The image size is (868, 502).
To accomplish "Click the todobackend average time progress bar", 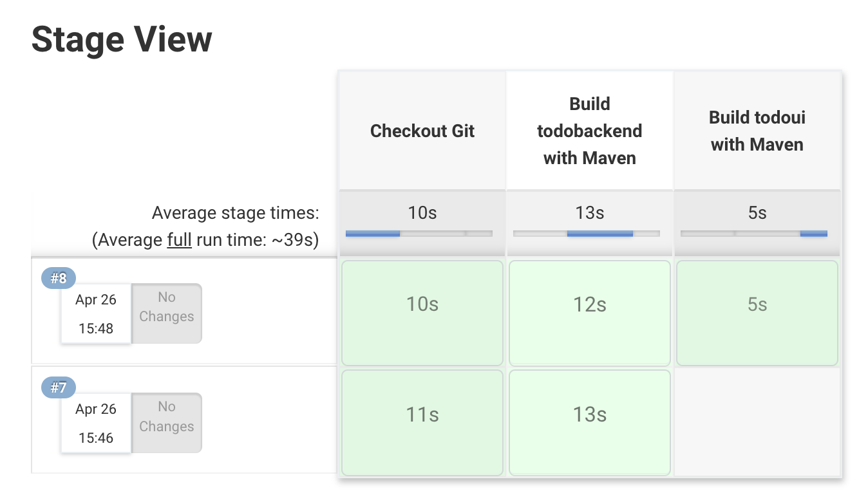I will 587,234.
